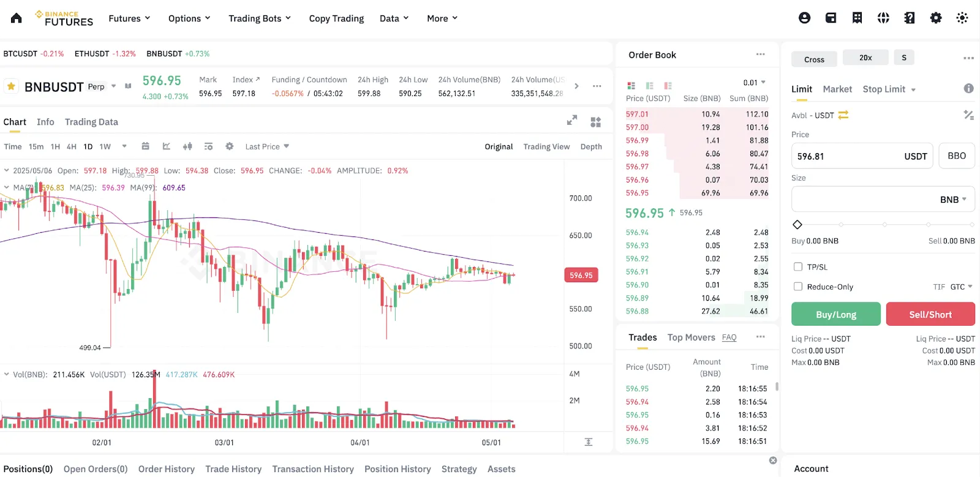Open the Order History tab
Image resolution: width=980 pixels, height=477 pixels.
[x=166, y=469]
